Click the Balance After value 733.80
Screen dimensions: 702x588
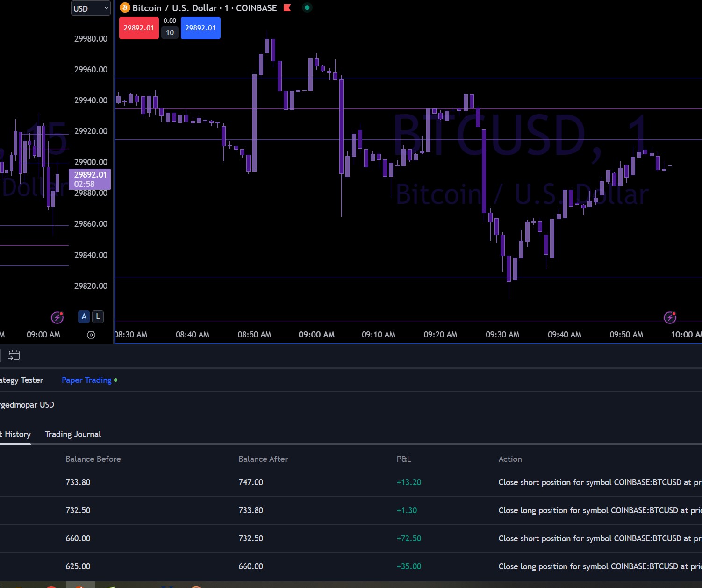[x=251, y=510]
